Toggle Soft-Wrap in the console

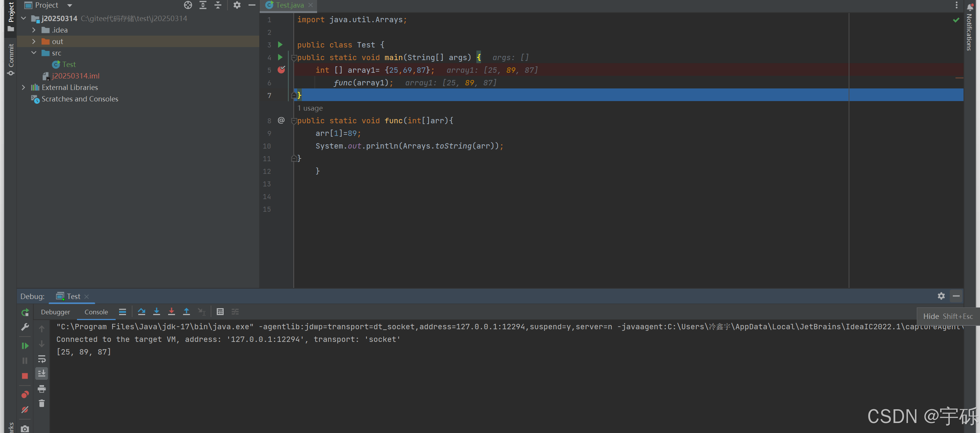tap(42, 359)
